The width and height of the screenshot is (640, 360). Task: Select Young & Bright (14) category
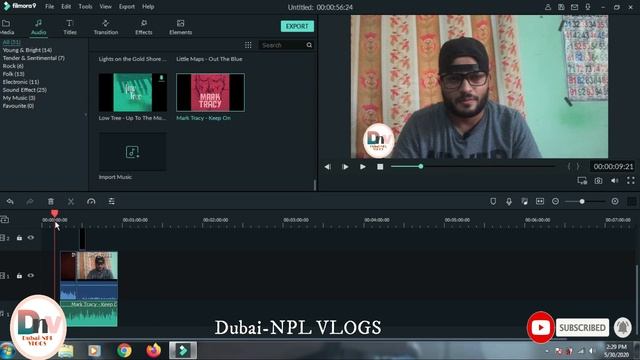point(27,50)
